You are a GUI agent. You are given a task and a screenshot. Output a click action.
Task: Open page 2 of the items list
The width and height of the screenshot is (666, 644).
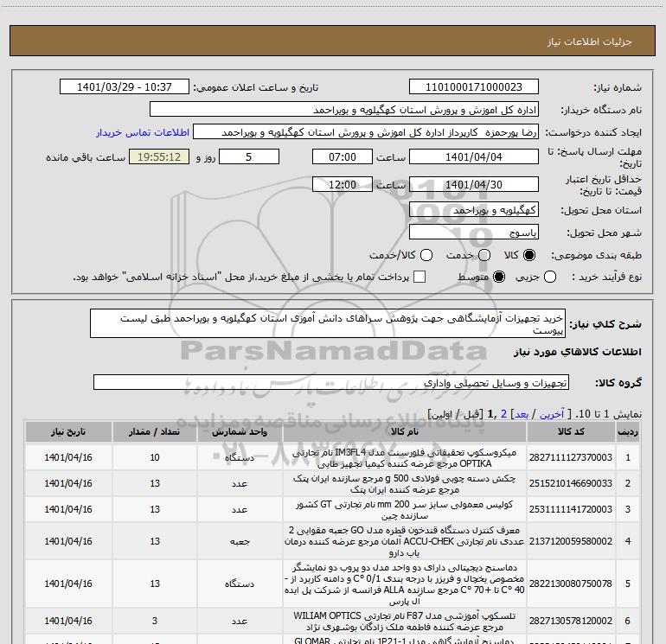coord(503,414)
